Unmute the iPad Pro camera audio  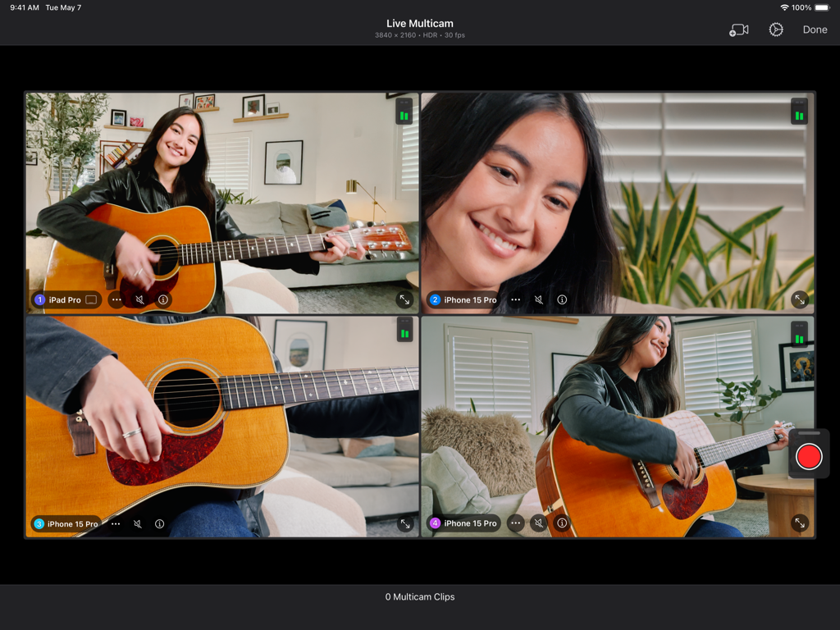click(139, 299)
